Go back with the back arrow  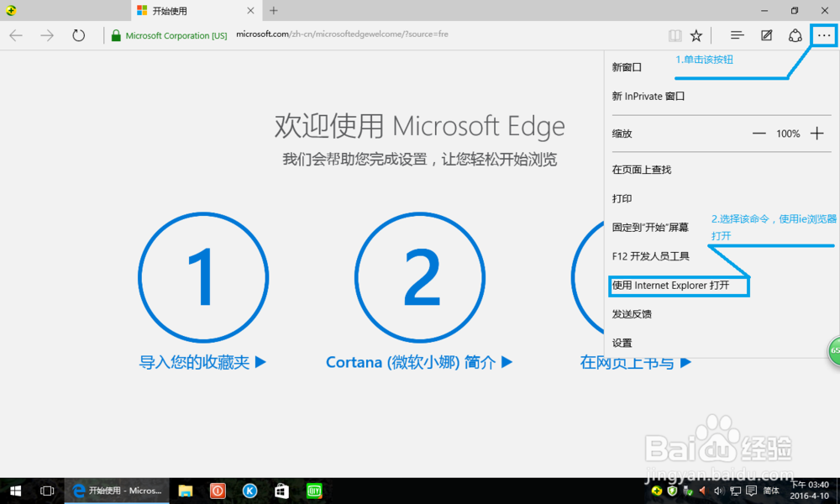(x=16, y=35)
